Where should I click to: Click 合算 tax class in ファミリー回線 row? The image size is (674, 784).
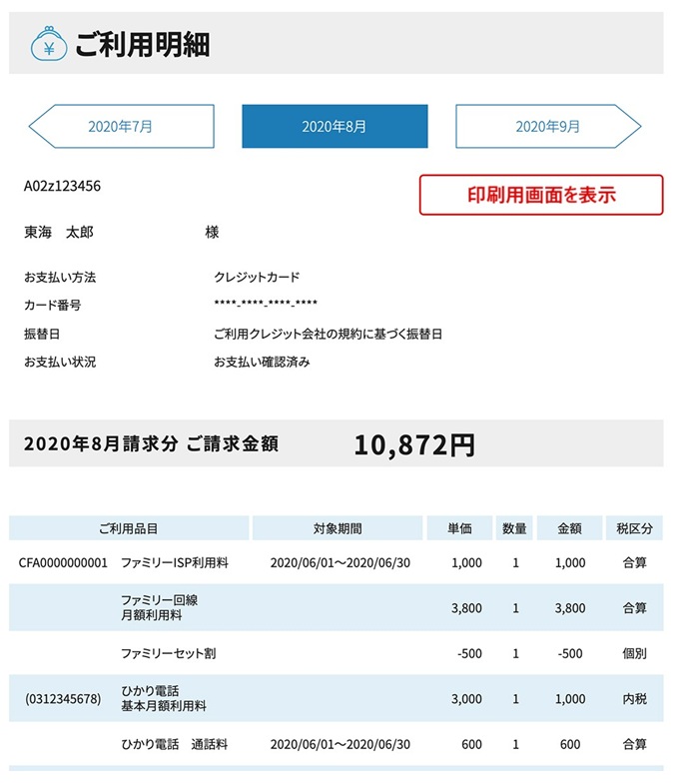point(634,608)
